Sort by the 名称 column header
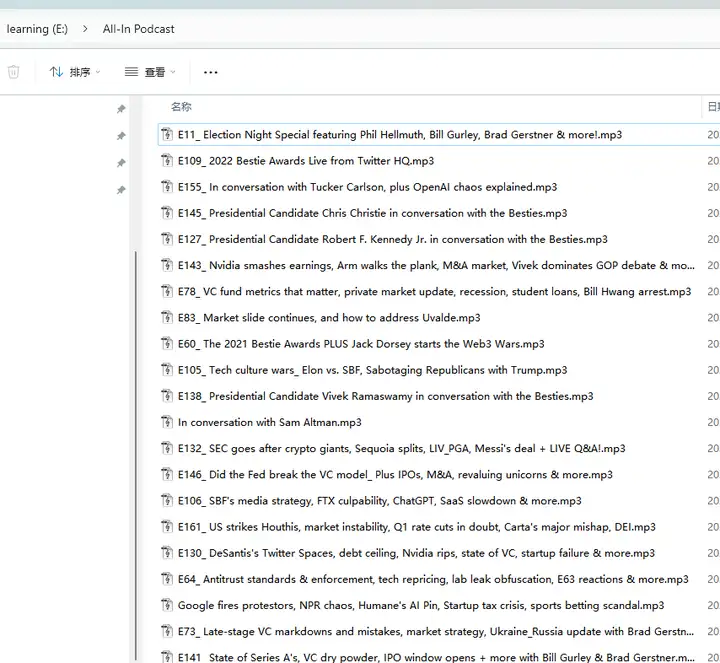 click(x=181, y=107)
